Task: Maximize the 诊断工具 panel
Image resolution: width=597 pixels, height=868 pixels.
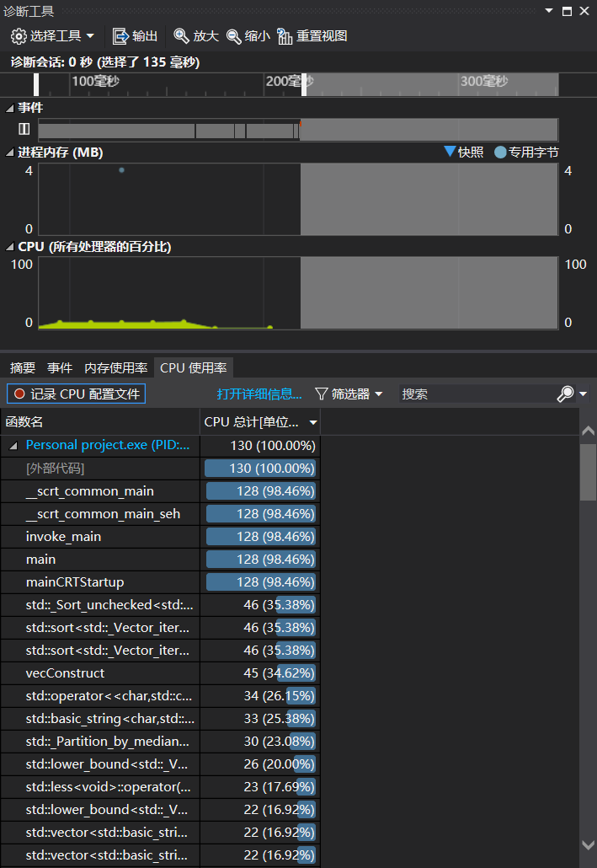Action: coord(568,11)
